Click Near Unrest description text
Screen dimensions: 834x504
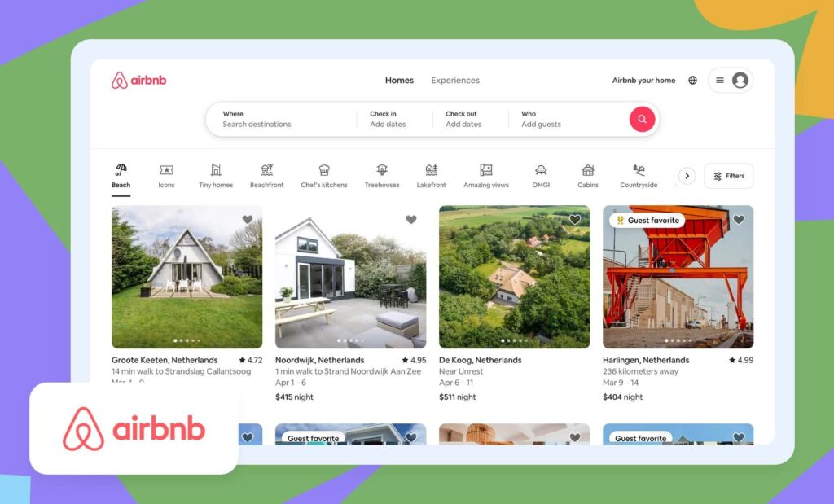pyautogui.click(x=461, y=371)
